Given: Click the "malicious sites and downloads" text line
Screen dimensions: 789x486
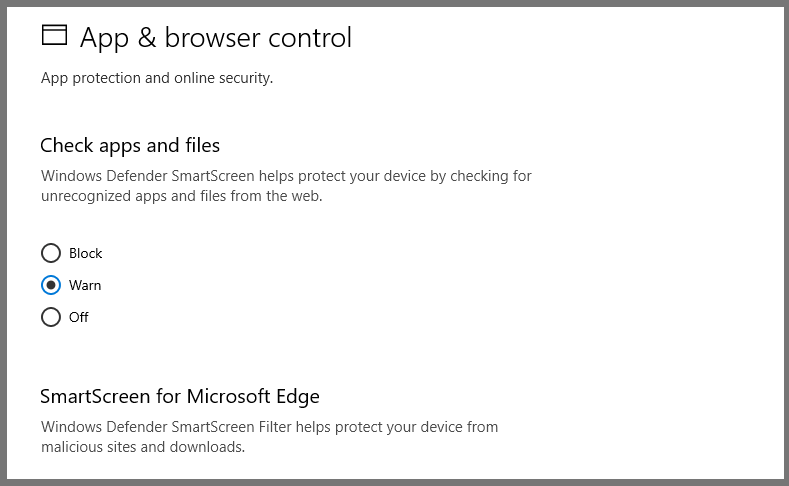Looking at the screenshot, I should pos(142,447).
